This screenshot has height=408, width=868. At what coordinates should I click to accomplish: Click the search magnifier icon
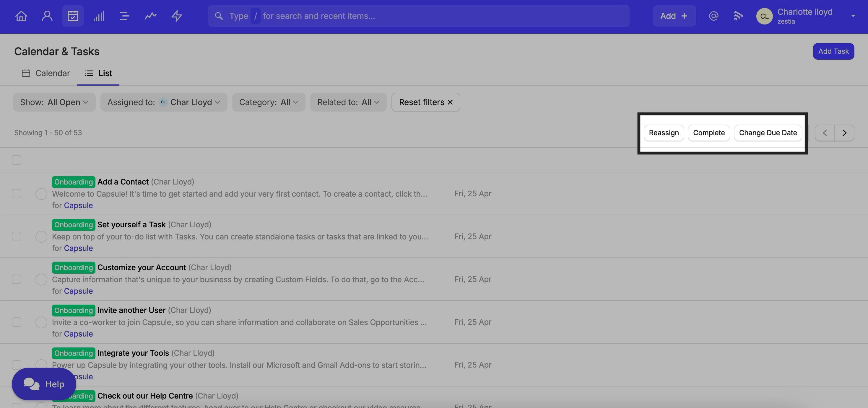219,16
